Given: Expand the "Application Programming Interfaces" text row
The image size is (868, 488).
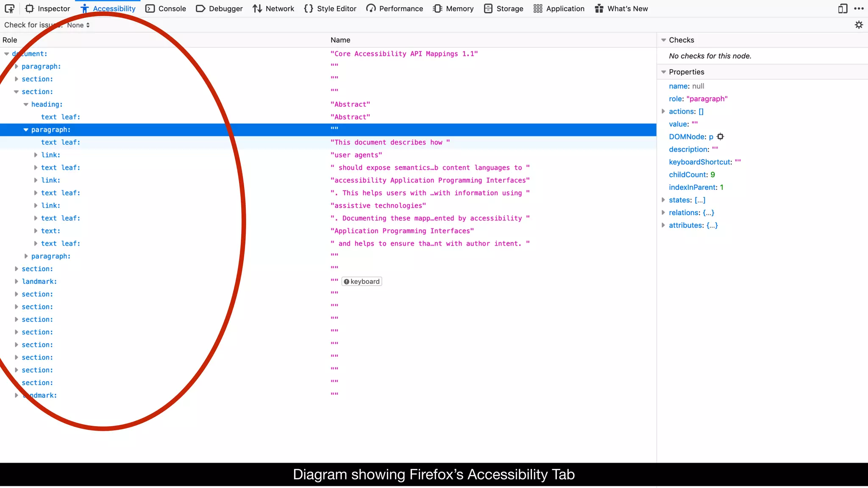Looking at the screenshot, I should coord(36,231).
